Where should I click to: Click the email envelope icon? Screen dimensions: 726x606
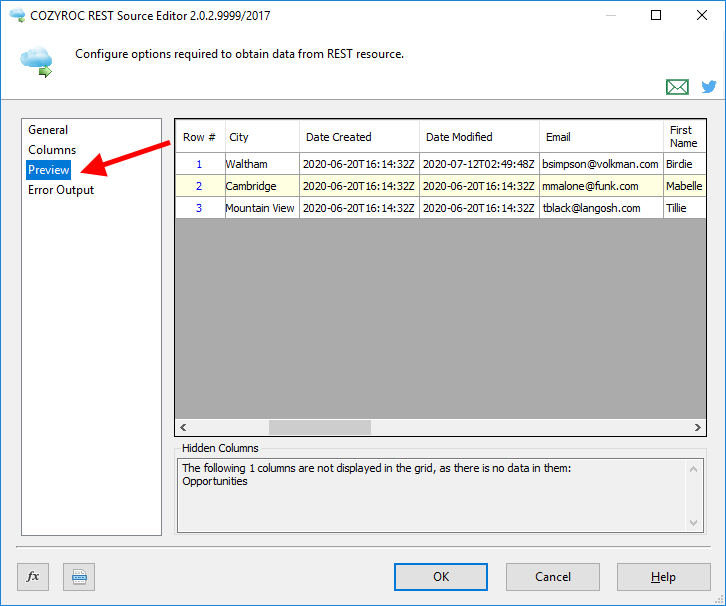[677, 87]
